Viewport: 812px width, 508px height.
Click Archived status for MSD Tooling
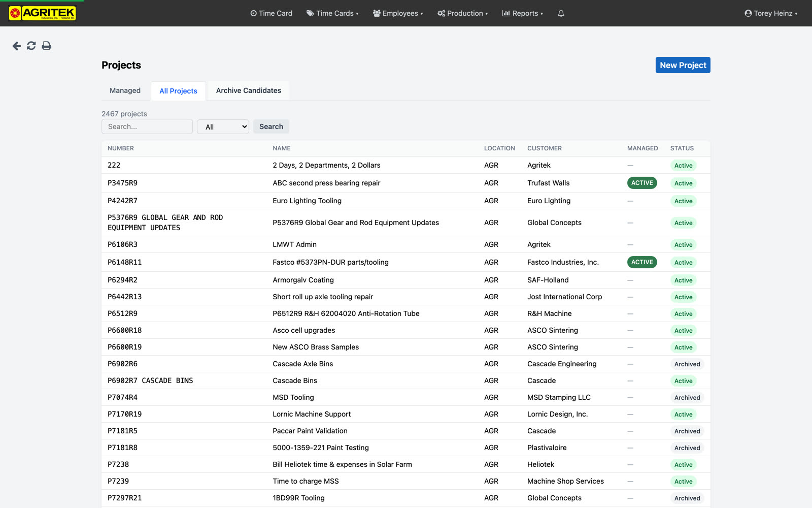687,398
